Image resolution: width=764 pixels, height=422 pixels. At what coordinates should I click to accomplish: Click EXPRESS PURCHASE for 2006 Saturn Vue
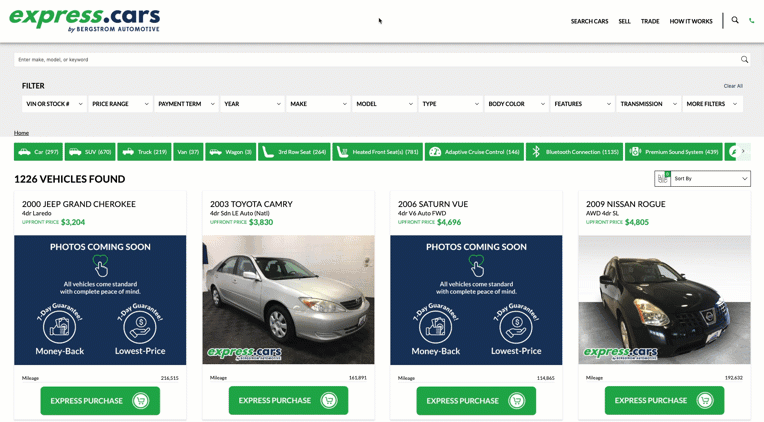click(x=476, y=401)
